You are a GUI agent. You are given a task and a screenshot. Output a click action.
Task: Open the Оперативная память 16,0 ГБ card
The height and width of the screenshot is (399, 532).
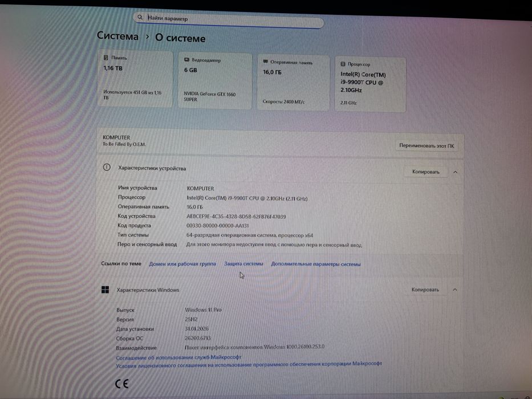294,83
